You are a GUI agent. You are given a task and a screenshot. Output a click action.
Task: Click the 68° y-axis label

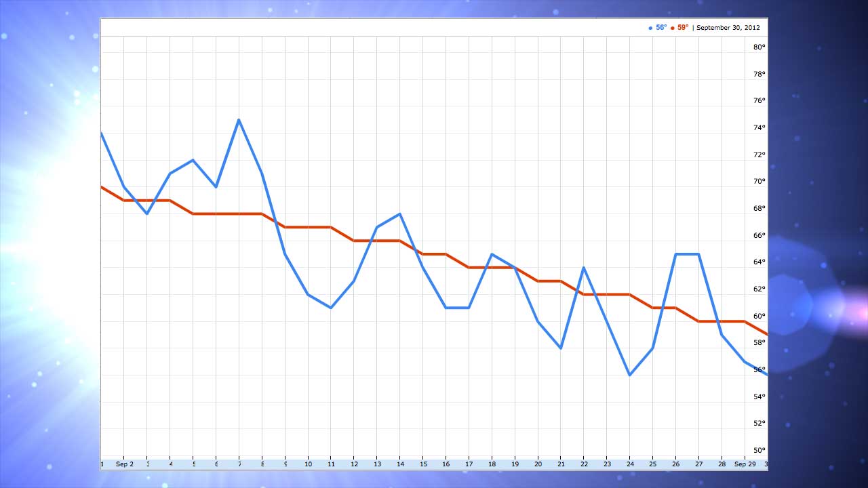[759, 208]
